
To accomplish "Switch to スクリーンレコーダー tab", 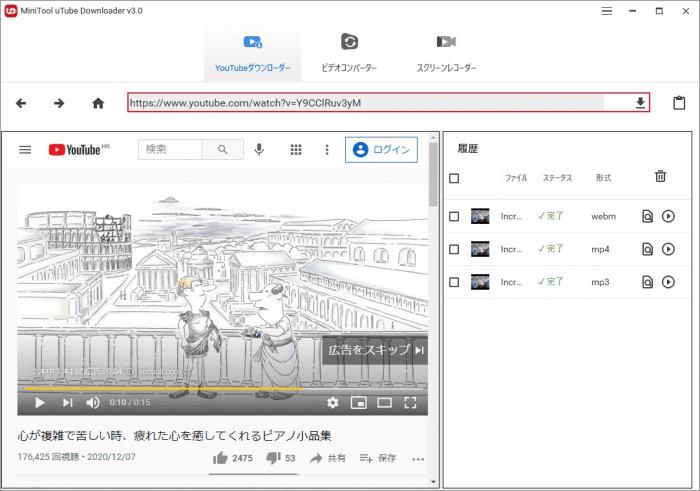I will click(x=446, y=54).
